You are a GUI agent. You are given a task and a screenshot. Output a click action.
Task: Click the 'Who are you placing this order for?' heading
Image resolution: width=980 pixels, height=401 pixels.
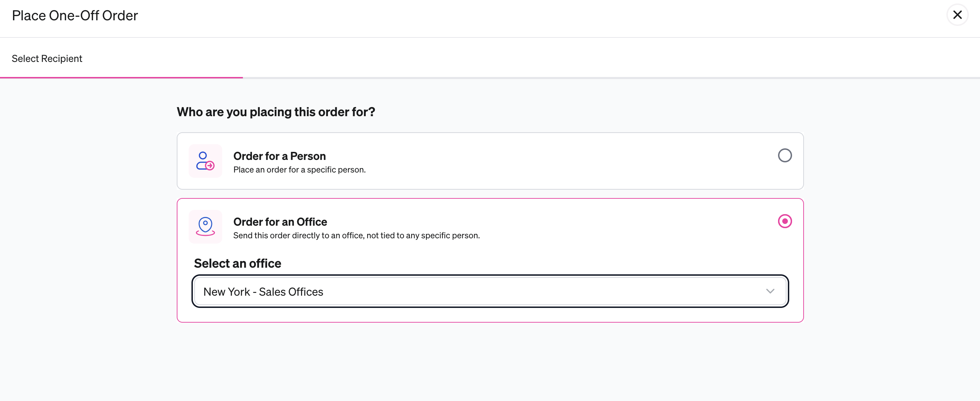click(276, 112)
